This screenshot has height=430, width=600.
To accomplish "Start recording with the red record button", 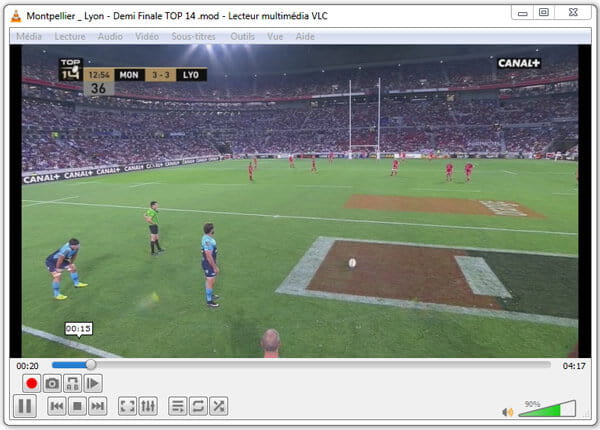I will (31, 383).
